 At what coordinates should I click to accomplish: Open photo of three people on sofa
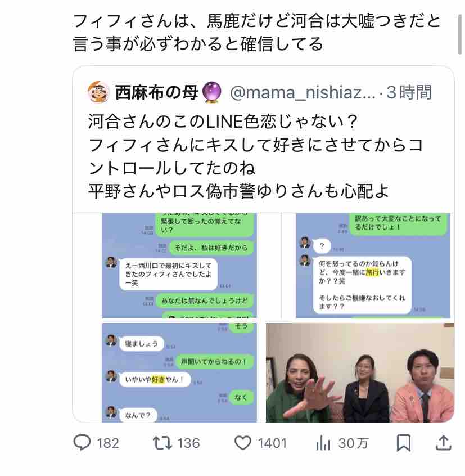point(360,372)
